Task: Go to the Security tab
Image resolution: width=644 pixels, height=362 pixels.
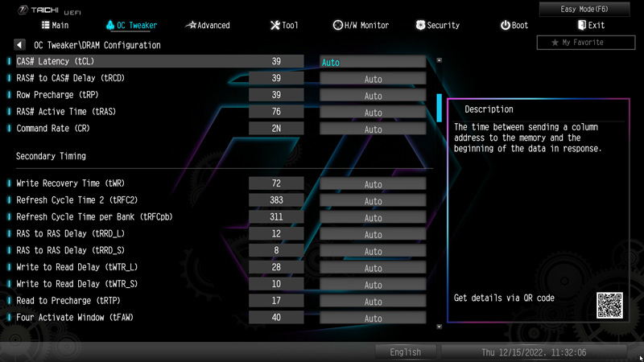Action: pos(438,26)
